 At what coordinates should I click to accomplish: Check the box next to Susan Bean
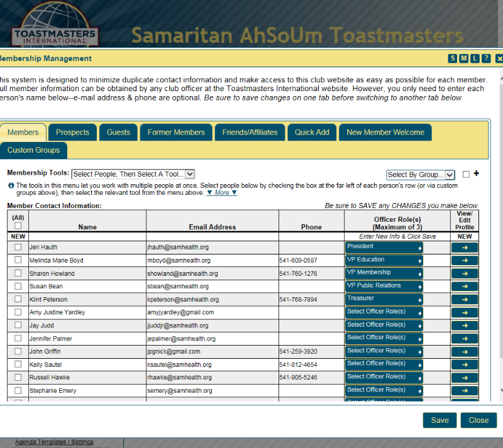pos(18,286)
